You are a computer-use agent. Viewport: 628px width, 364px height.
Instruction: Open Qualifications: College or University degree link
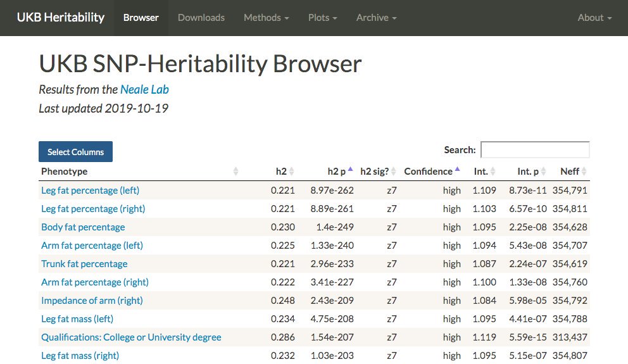(x=131, y=337)
